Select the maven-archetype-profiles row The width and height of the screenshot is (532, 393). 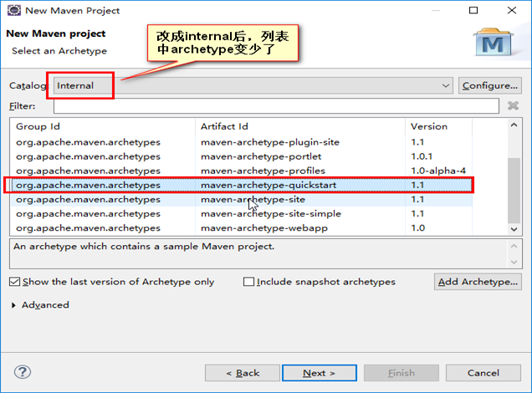point(241,171)
